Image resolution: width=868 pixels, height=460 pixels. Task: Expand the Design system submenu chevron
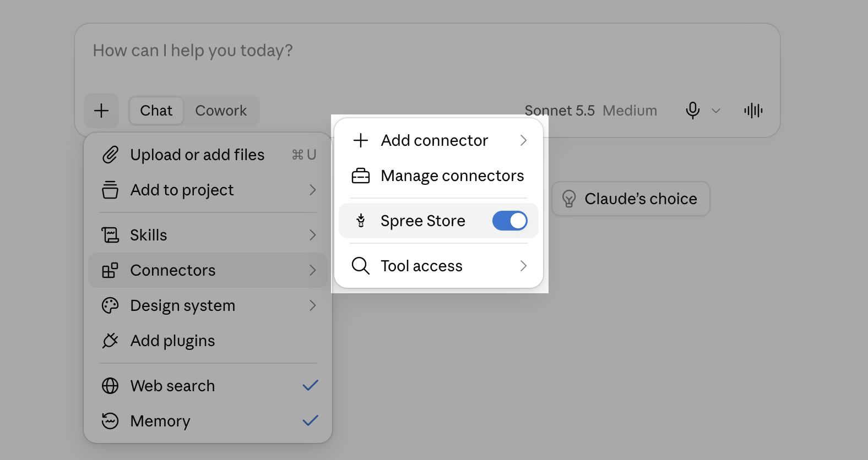pyautogui.click(x=313, y=305)
